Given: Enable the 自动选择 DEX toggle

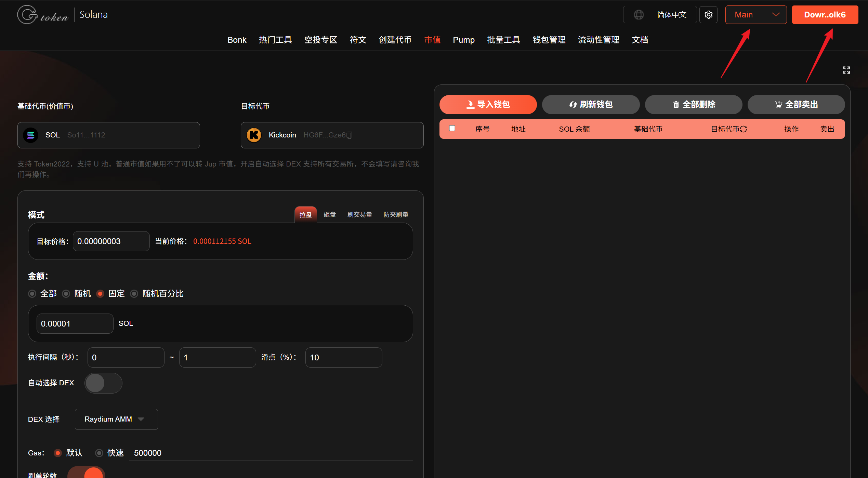Looking at the screenshot, I should click(103, 383).
